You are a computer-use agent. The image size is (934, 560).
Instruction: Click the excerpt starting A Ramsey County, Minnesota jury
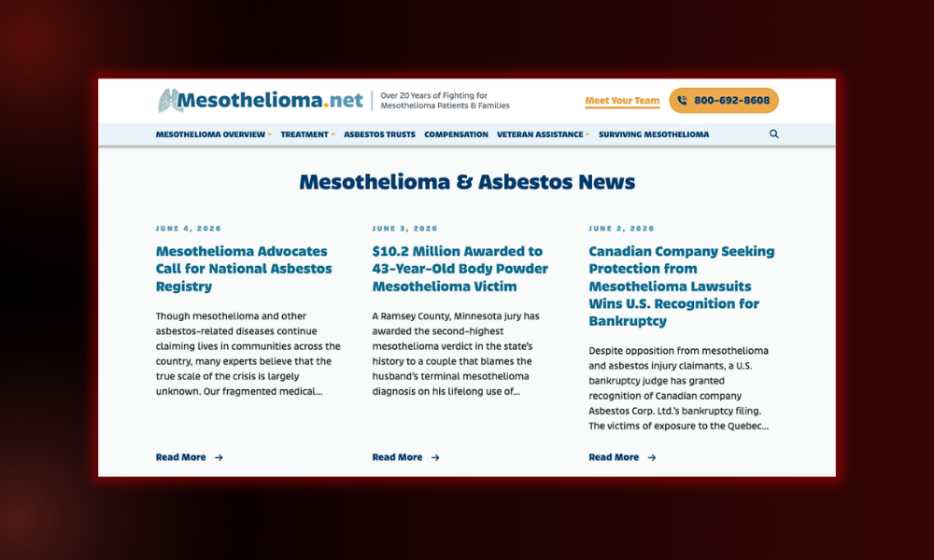[456, 354]
